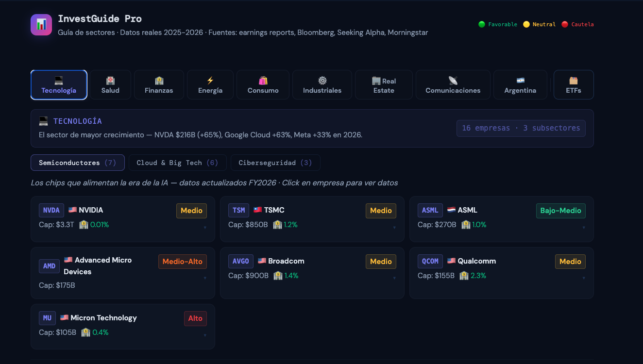Click the Bajo-Medio risk badge on ASML

(x=560, y=211)
